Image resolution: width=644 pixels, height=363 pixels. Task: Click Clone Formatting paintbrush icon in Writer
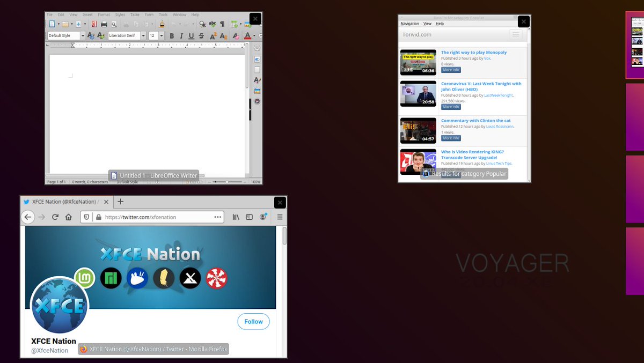pos(162,24)
